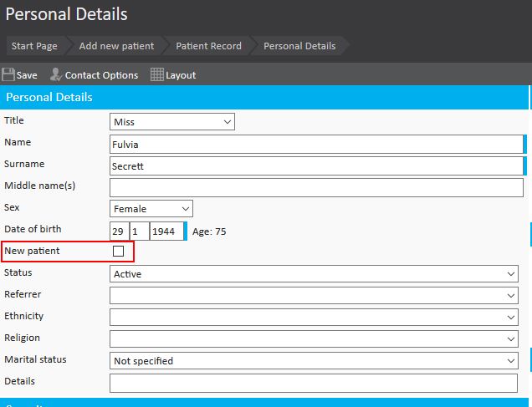Click the Name field containing Fulvia

[315, 144]
